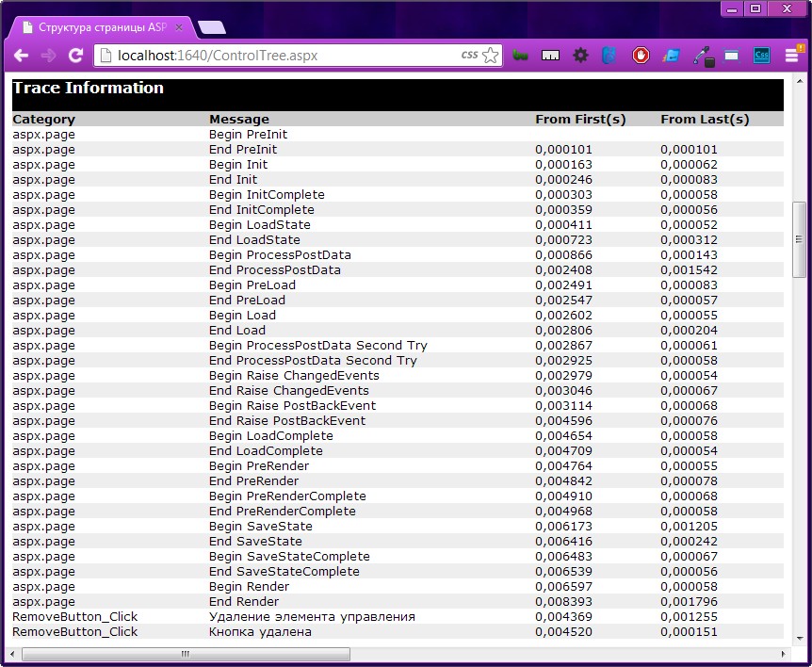Screen dimensions: 812x667
Task: Click the horizontal scrollbar left arrow
Action: [12, 654]
